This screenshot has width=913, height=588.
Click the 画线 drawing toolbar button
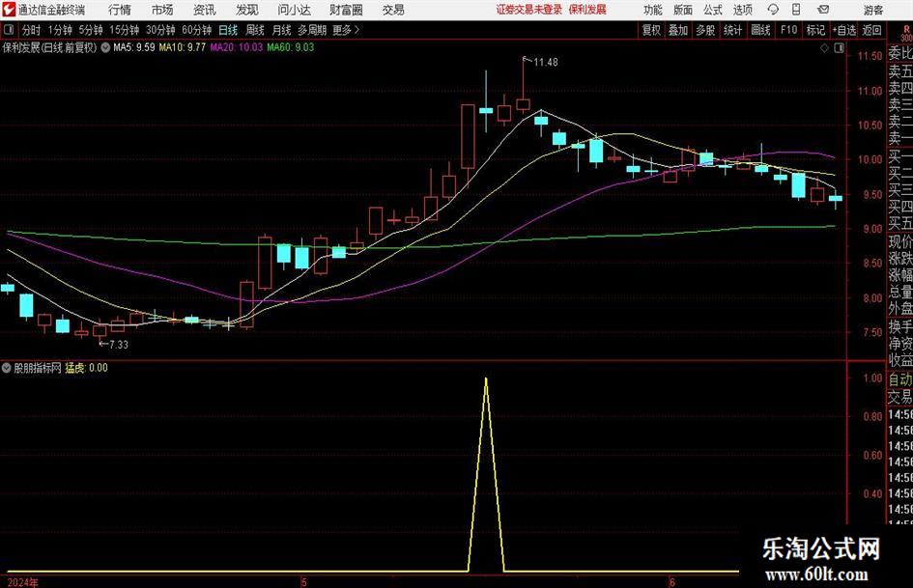click(760, 30)
